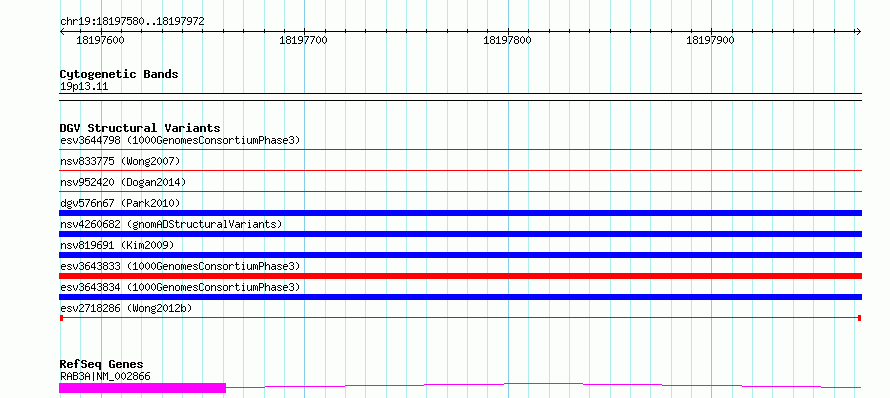The image size is (890, 398).
Task: Open variant esv3643833 label
Action: pyautogui.click(x=179, y=266)
